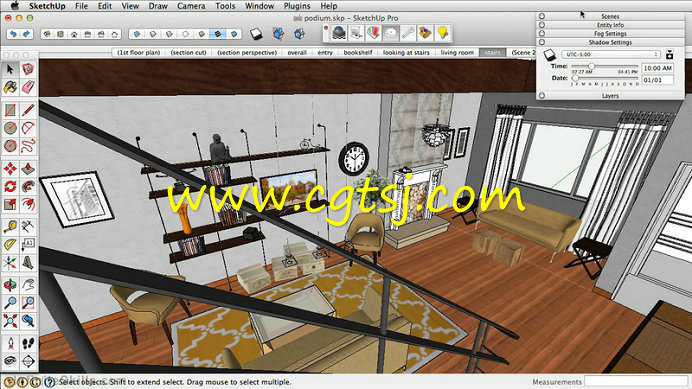The width and height of the screenshot is (692, 389).
Task: Activate the pink Eraser tool
Action: pos(28,87)
